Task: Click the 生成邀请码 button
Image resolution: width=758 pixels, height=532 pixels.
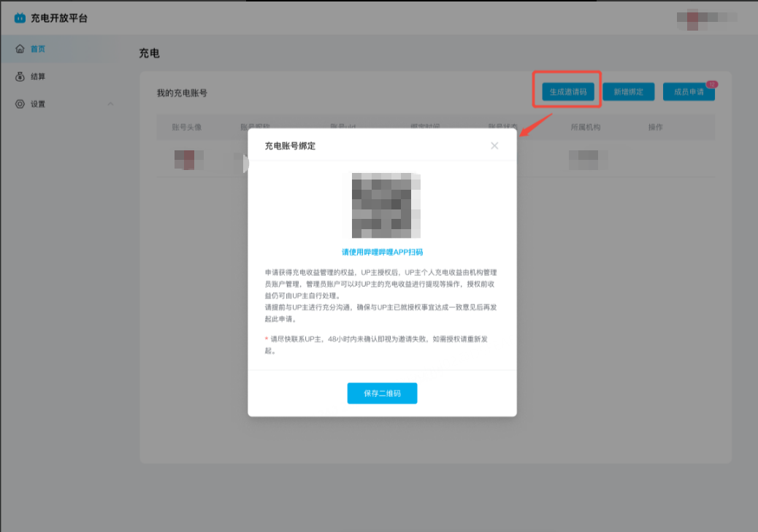Action: (x=568, y=92)
